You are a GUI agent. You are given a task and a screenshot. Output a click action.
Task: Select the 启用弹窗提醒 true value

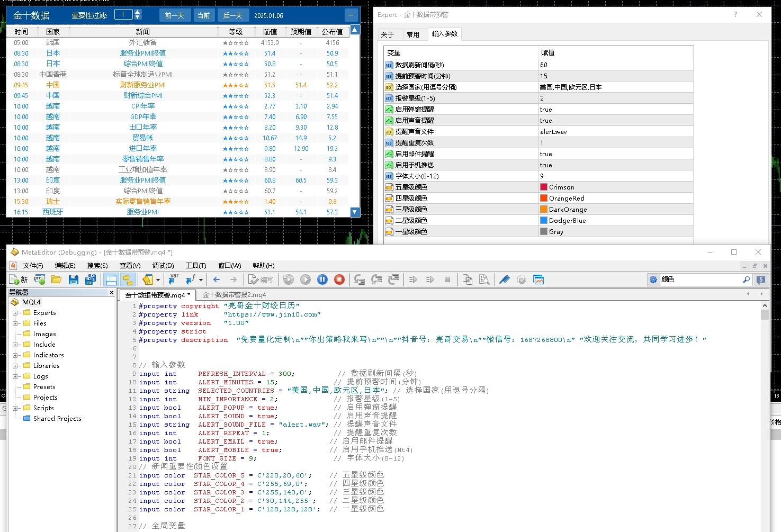[x=546, y=110]
